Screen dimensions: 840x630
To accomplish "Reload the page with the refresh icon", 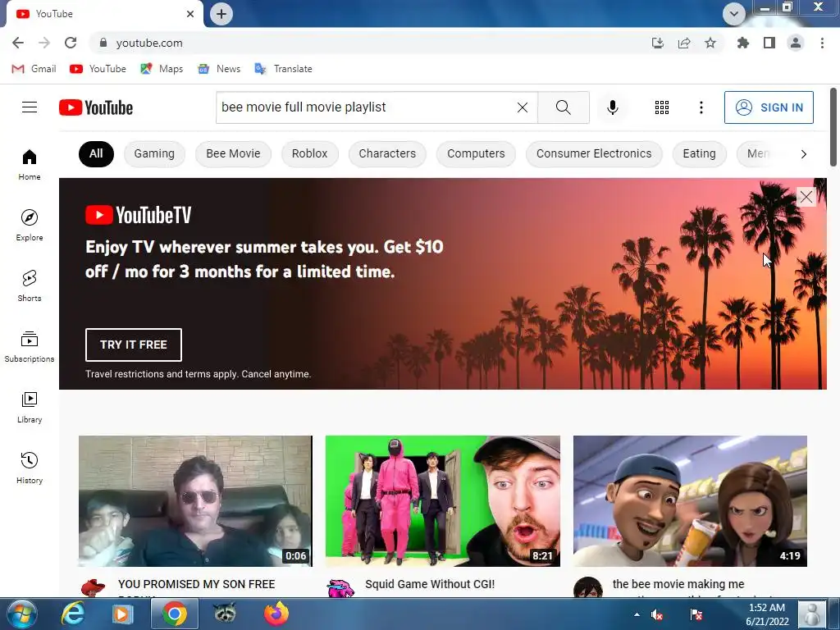I will [x=71, y=43].
